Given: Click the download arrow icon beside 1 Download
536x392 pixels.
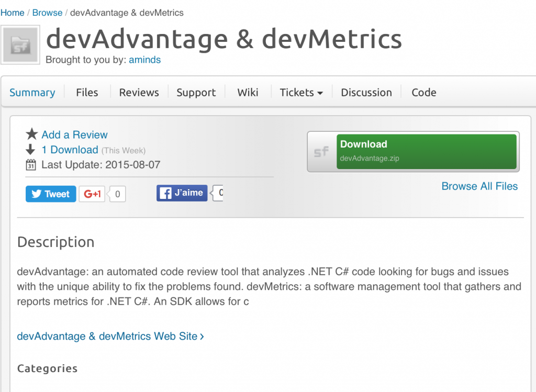Looking at the screenshot, I should (30, 149).
